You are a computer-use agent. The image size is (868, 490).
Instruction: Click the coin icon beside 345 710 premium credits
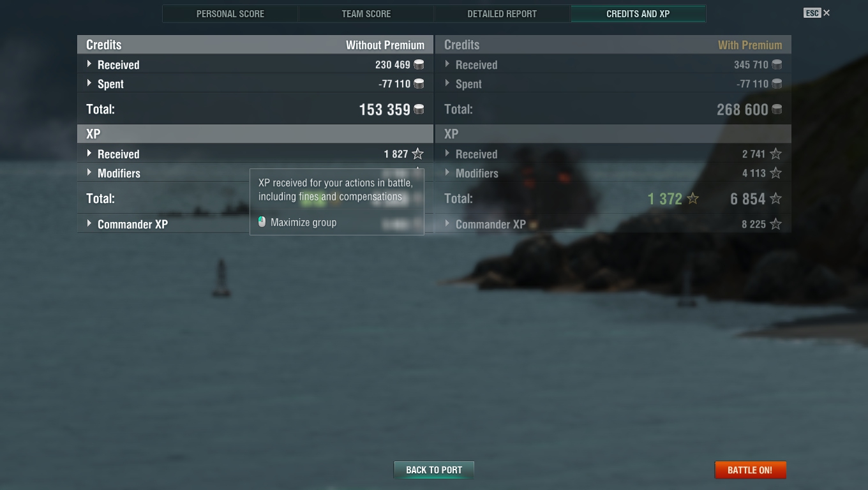click(x=777, y=64)
